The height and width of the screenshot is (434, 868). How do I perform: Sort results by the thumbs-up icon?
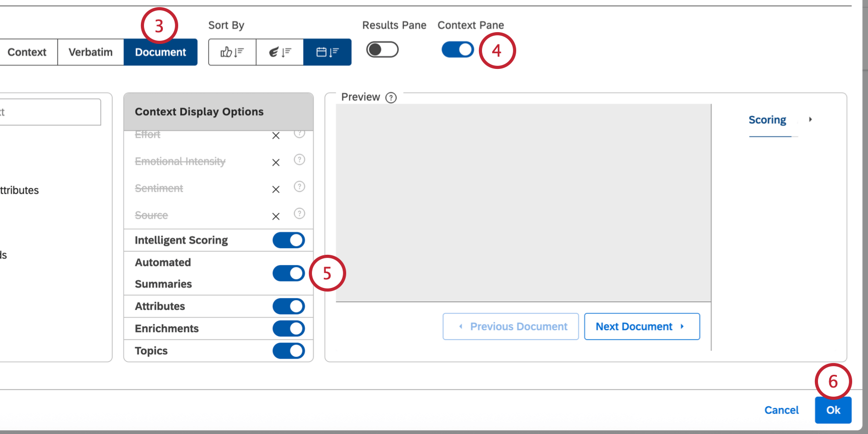point(232,52)
